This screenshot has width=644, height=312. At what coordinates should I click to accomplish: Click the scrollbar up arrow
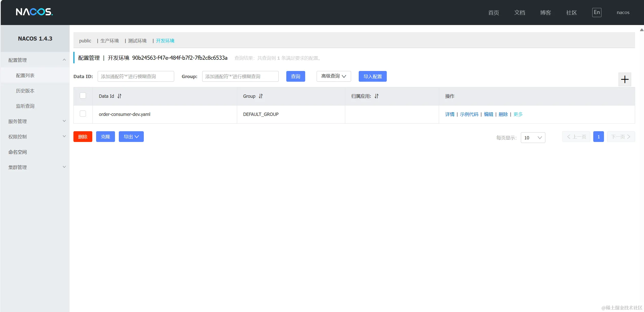click(x=641, y=30)
